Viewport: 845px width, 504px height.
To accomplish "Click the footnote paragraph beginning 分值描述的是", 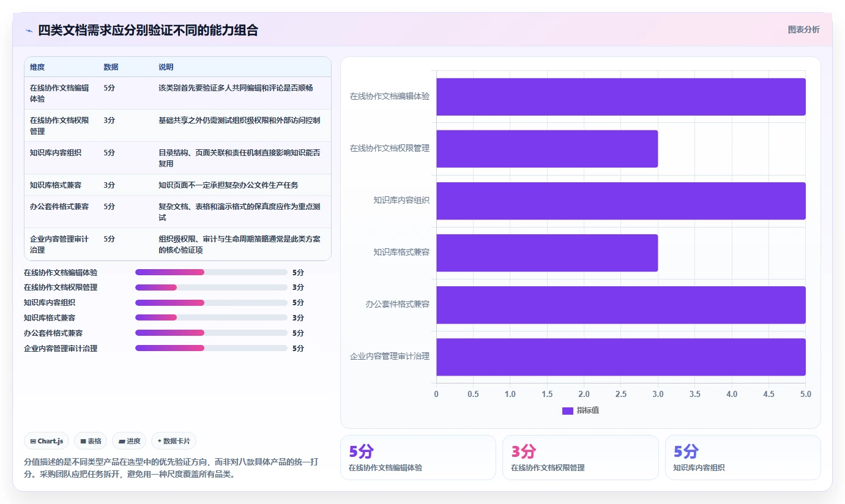I will coord(171,468).
